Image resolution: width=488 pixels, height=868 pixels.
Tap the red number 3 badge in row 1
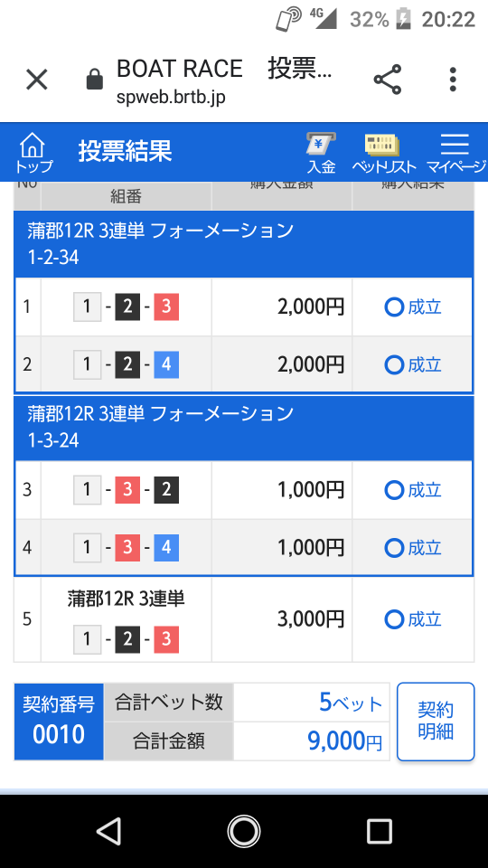coord(166,307)
